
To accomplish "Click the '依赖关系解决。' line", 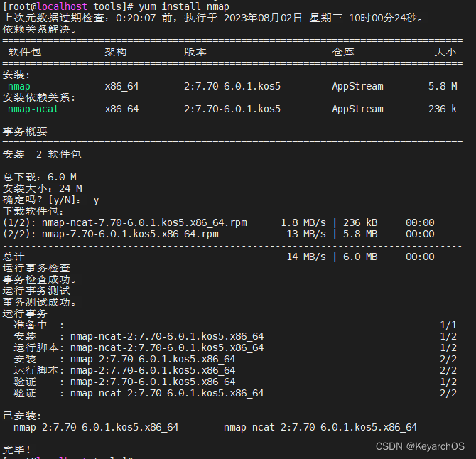I will tap(39, 29).
